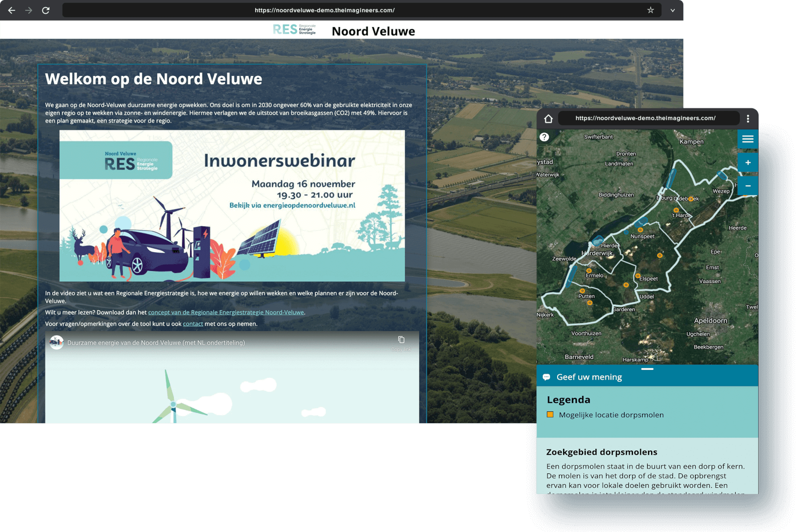Click the RES Regionale Energie Strategie logo
This screenshot has height=532, width=797.
pyautogui.click(x=294, y=29)
